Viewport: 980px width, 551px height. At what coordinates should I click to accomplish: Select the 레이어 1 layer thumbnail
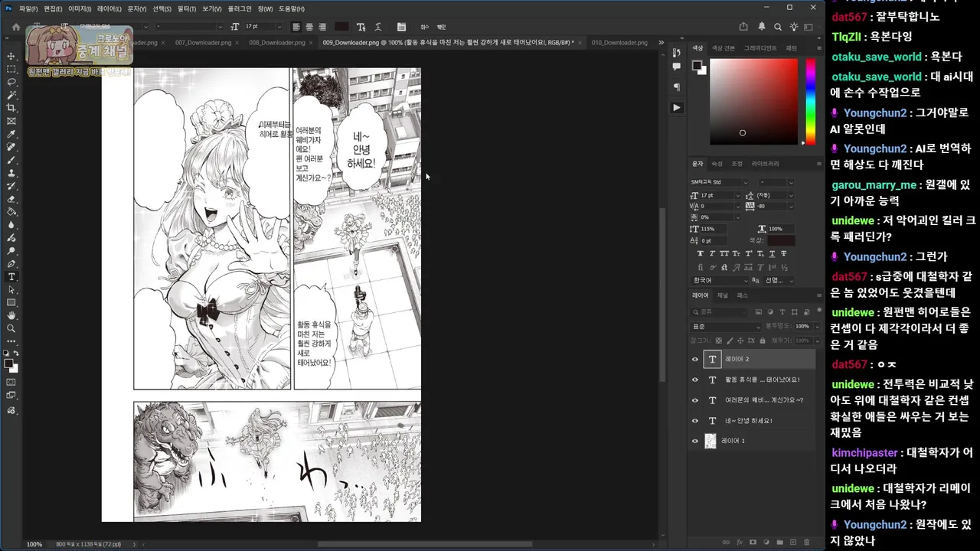click(x=710, y=441)
